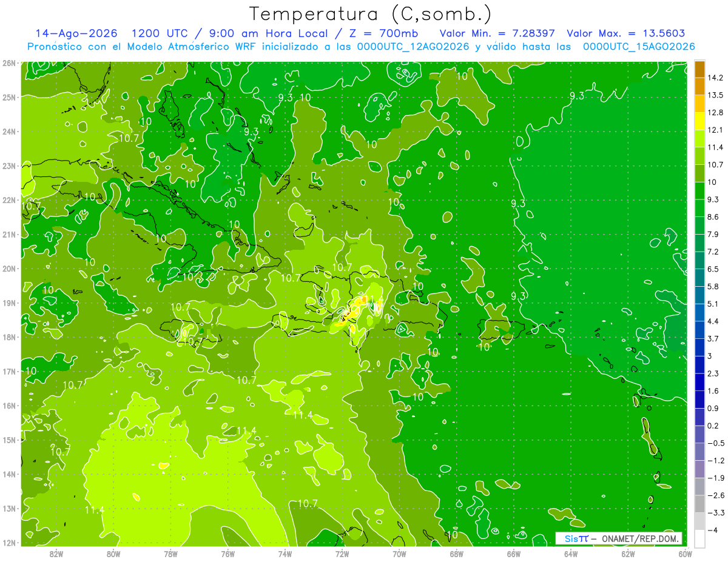The width and height of the screenshot is (728, 562).
Task: Click the 16N latitude axis label
Action: 8,406
